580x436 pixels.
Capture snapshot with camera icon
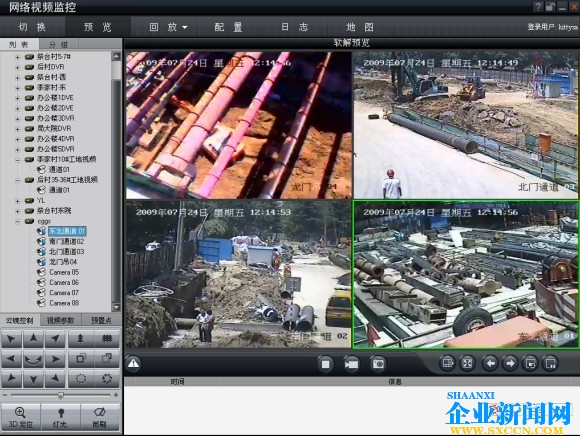(x=378, y=364)
